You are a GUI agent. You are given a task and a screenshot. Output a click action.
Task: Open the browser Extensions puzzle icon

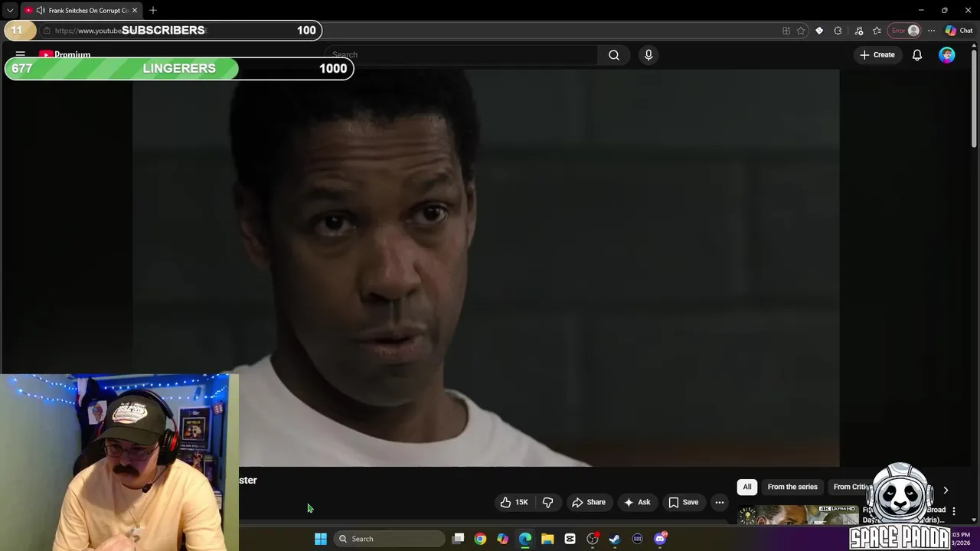pos(838,31)
